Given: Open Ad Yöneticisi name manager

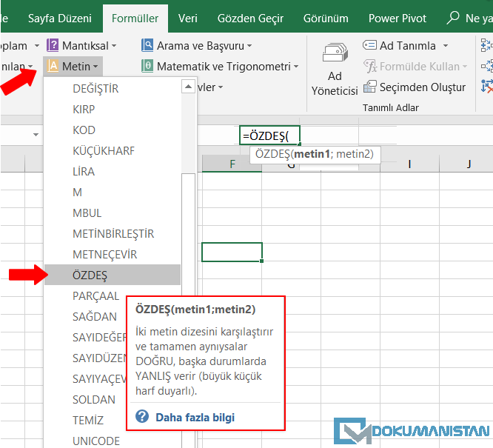Looking at the screenshot, I should (x=335, y=70).
